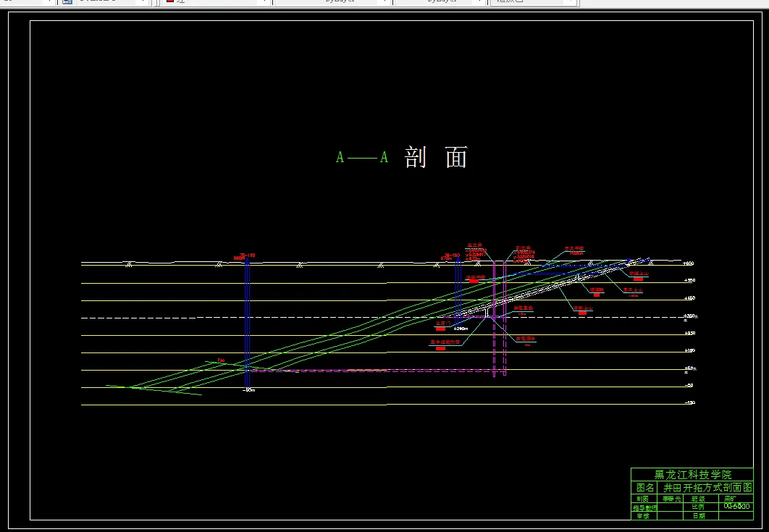
Task: Select the 运输平巷 annotation
Action: 475,277
